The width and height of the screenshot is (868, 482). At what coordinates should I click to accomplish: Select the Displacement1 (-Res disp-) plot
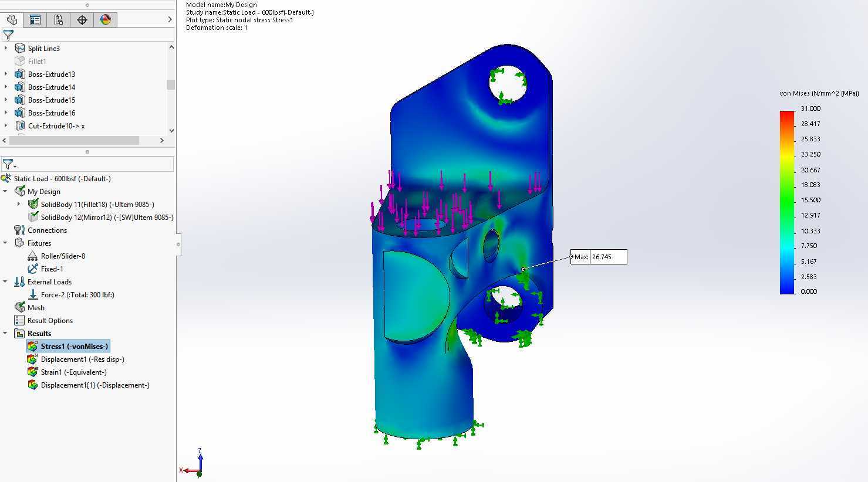(x=76, y=359)
